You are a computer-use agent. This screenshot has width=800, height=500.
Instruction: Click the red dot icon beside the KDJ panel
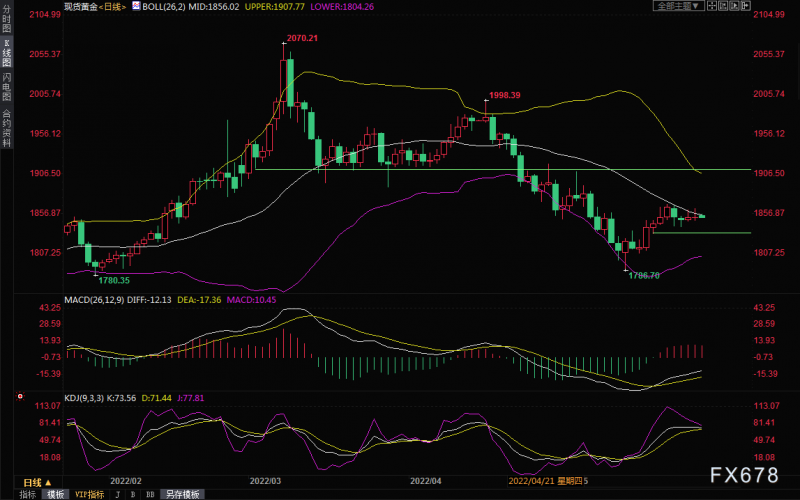pyautogui.click(x=20, y=396)
